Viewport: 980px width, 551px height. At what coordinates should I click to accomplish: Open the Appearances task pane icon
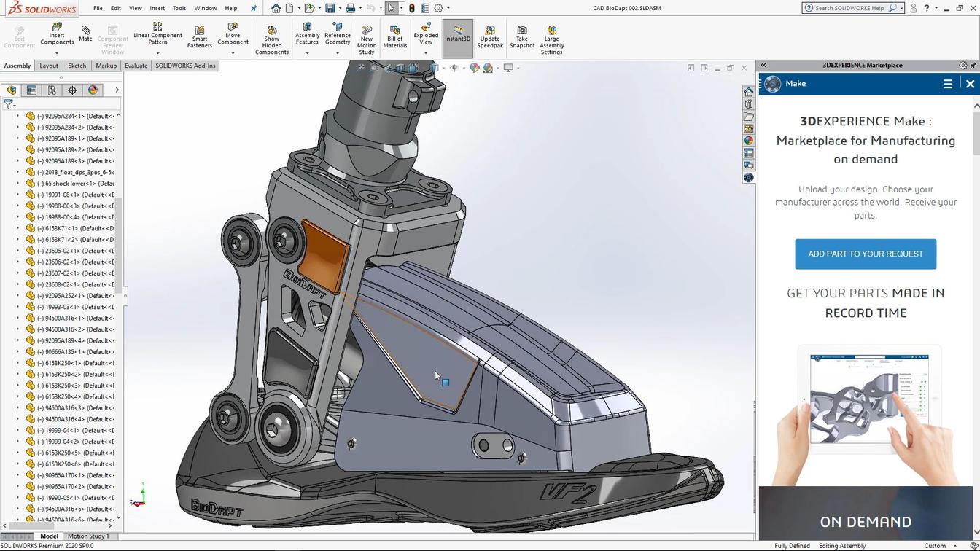pyautogui.click(x=749, y=141)
